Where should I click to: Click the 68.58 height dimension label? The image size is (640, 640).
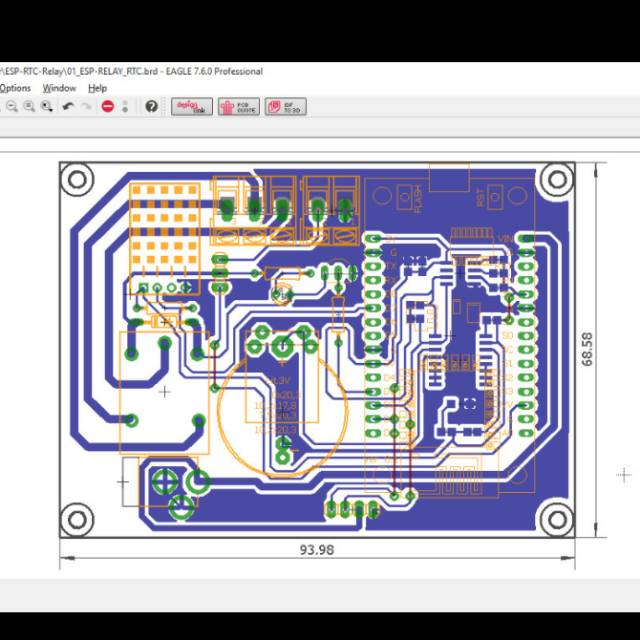587,349
